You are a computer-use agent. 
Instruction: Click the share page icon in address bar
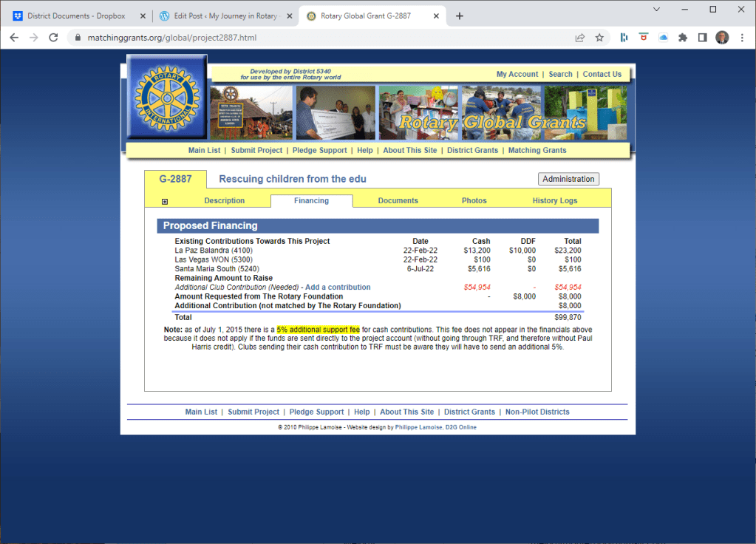[x=580, y=38]
